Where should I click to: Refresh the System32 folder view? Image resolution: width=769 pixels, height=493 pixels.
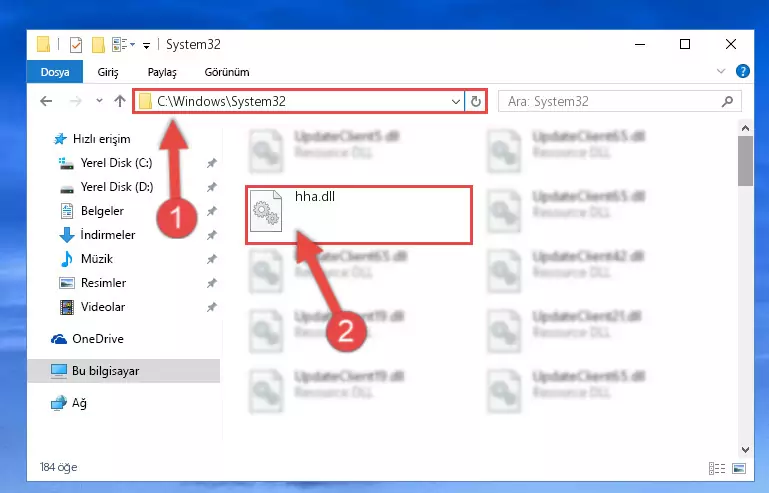(475, 102)
